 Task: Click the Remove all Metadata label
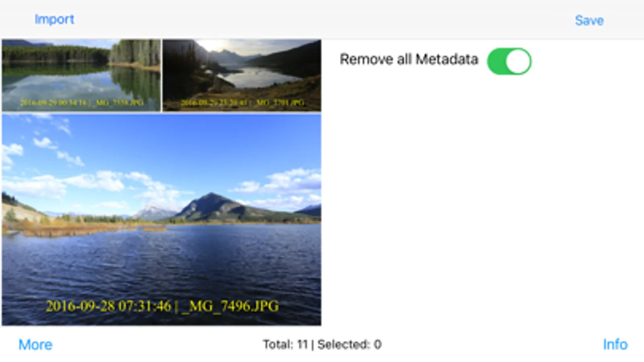[x=409, y=60]
